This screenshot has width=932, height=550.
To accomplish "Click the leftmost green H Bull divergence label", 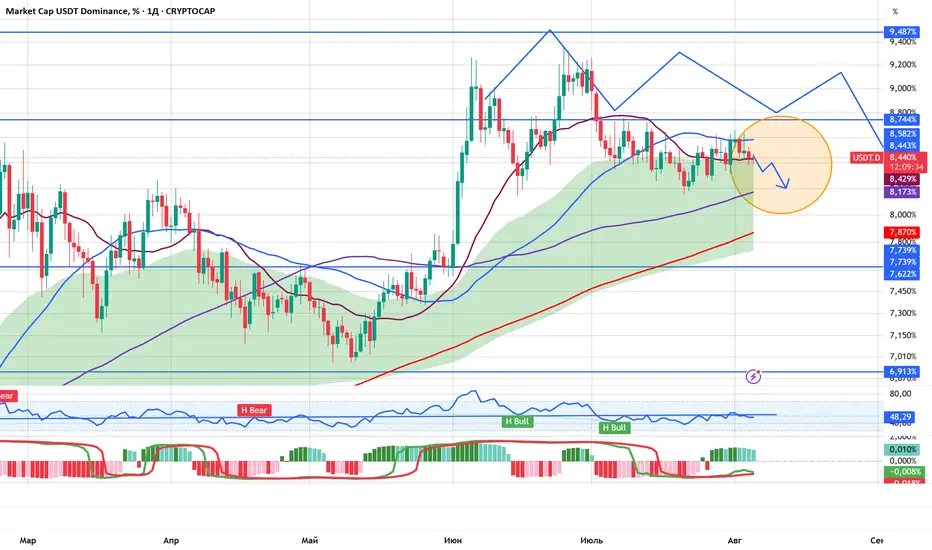I will [517, 421].
